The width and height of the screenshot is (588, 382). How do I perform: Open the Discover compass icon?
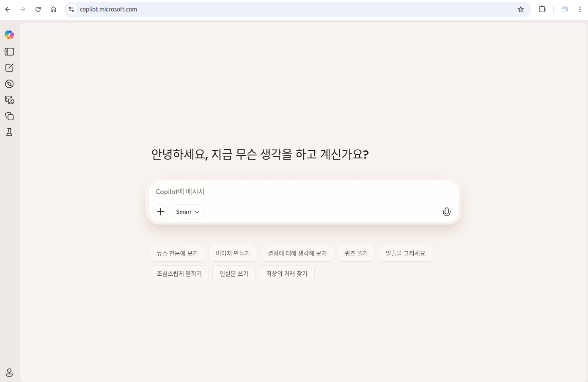click(x=9, y=84)
